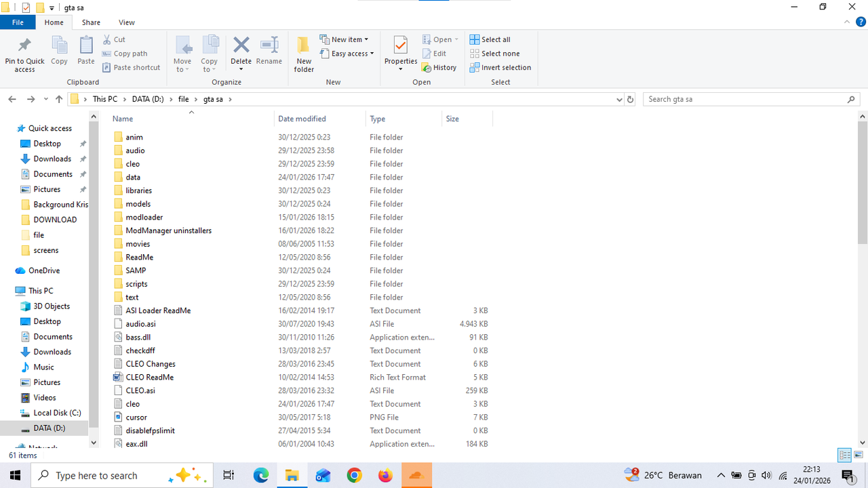The width and height of the screenshot is (868, 488).
Task: Switch to the Home ribbon tab
Action: 54,22
